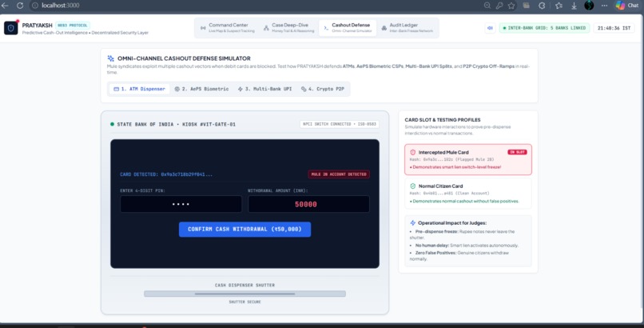644x328 pixels.
Task: Select the Intercepted Mule Card profile
Action: [x=467, y=159]
